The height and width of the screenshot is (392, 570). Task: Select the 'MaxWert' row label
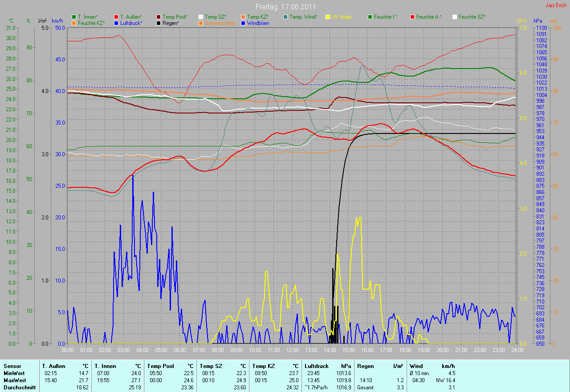[15, 380]
